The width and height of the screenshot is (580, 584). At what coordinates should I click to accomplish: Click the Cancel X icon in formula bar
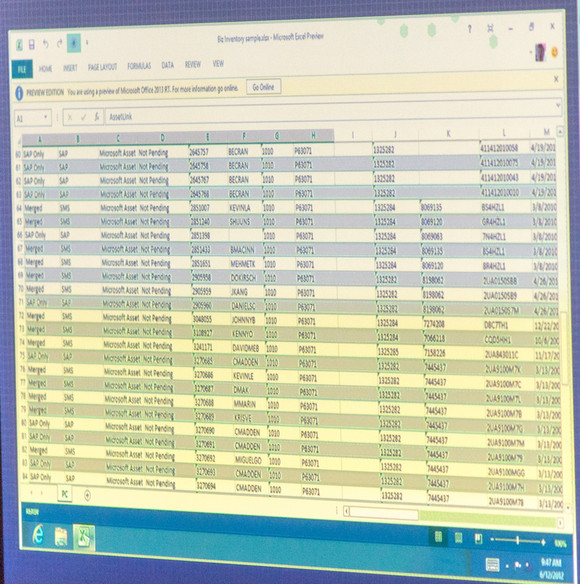[69, 118]
